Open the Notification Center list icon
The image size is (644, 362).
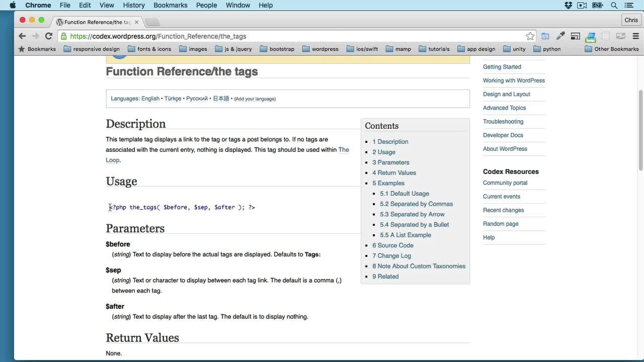(x=629, y=5)
